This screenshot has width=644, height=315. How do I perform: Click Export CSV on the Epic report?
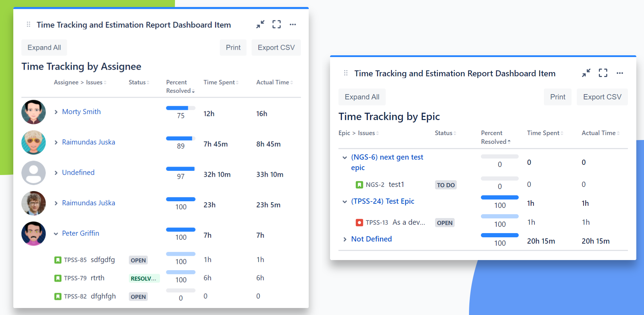(602, 97)
